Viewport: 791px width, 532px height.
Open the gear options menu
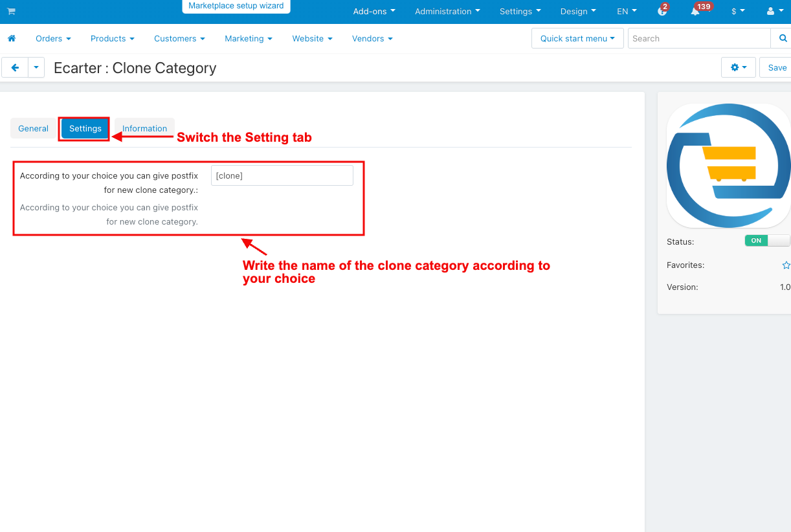point(739,67)
